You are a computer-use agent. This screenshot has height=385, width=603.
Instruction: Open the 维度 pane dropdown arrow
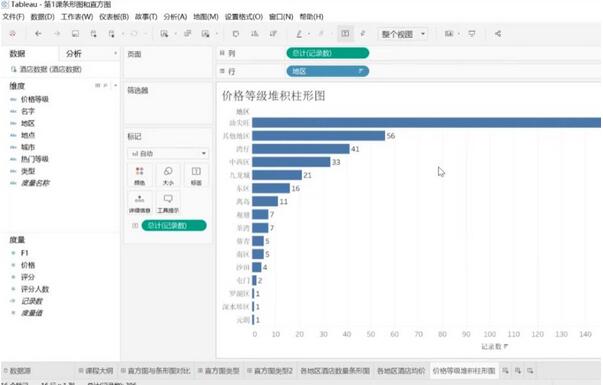[x=115, y=85]
